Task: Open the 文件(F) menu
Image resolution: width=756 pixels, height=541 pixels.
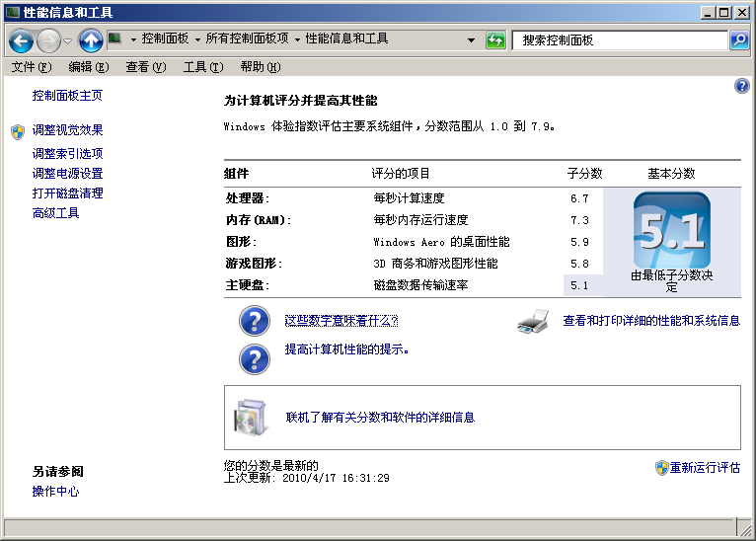Action: click(32, 67)
